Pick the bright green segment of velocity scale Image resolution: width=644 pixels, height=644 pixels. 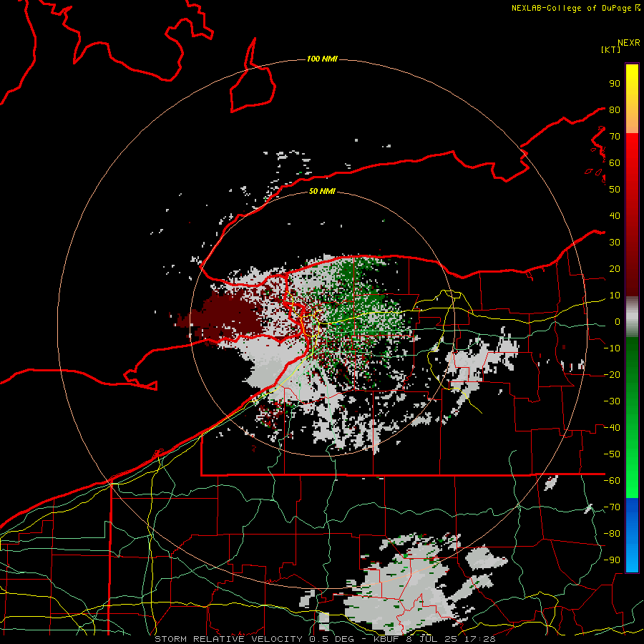(632, 418)
